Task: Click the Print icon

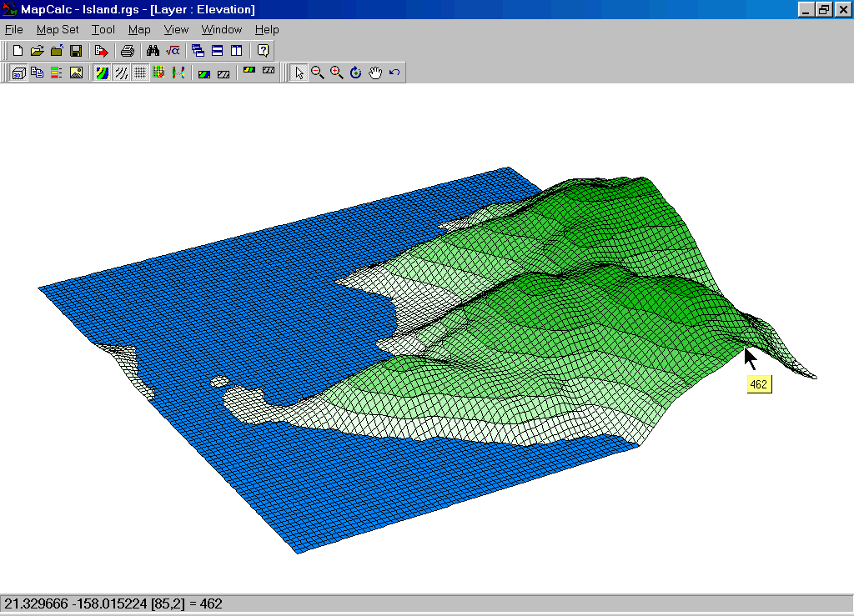Action: point(128,51)
